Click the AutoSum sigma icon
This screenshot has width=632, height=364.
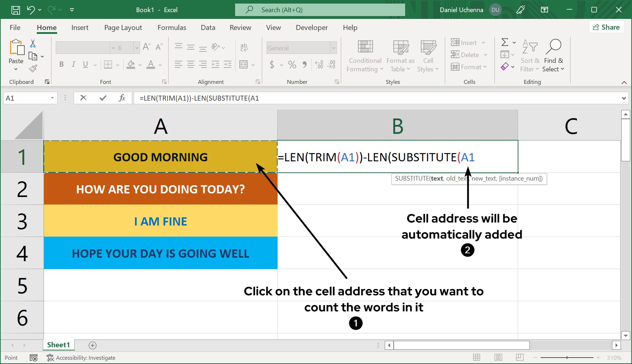505,42
